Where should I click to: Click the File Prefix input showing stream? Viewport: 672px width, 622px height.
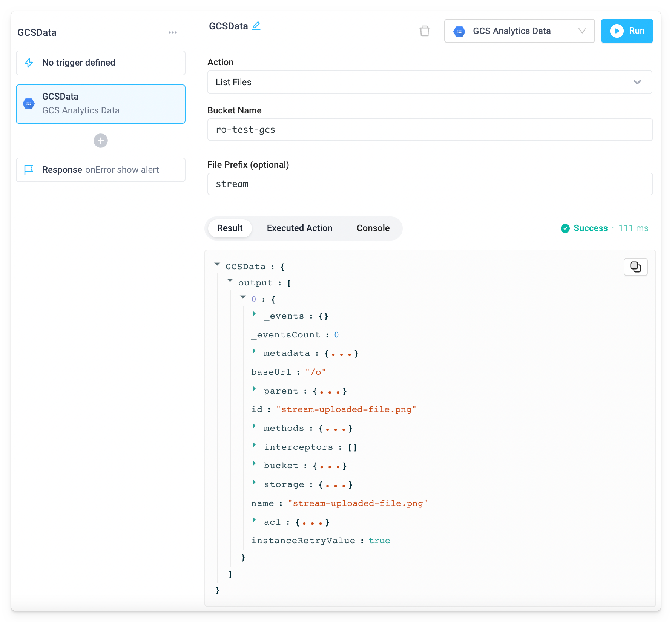pos(430,184)
